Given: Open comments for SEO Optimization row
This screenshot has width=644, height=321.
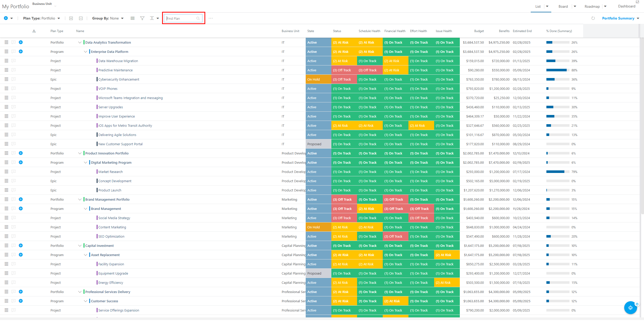Looking at the screenshot, I should (14, 236).
